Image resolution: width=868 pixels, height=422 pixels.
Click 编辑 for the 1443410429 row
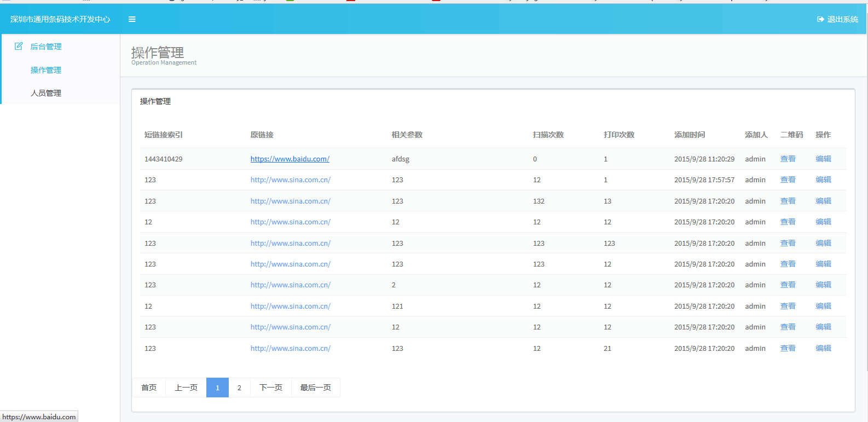[x=823, y=159]
